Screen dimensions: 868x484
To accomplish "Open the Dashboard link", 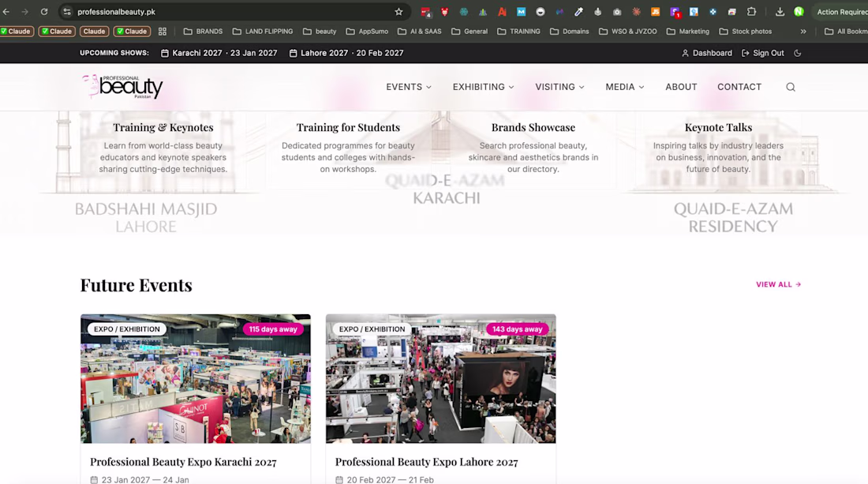I will (x=706, y=53).
